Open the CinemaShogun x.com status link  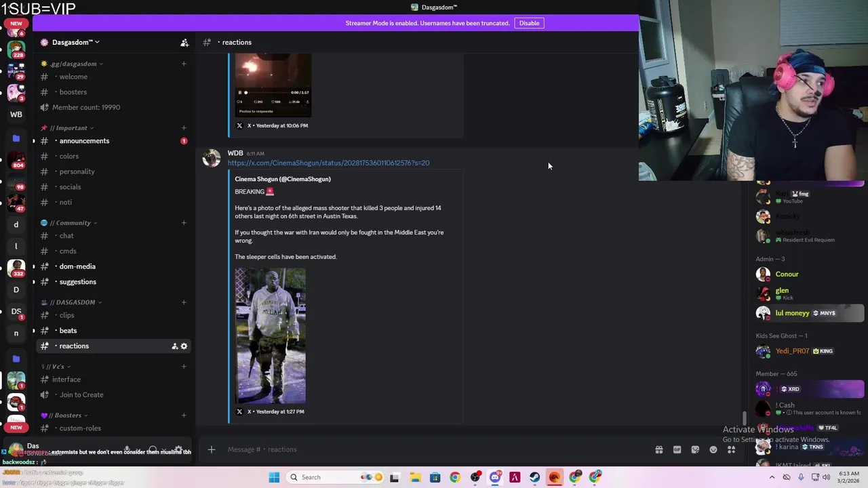[328, 163]
